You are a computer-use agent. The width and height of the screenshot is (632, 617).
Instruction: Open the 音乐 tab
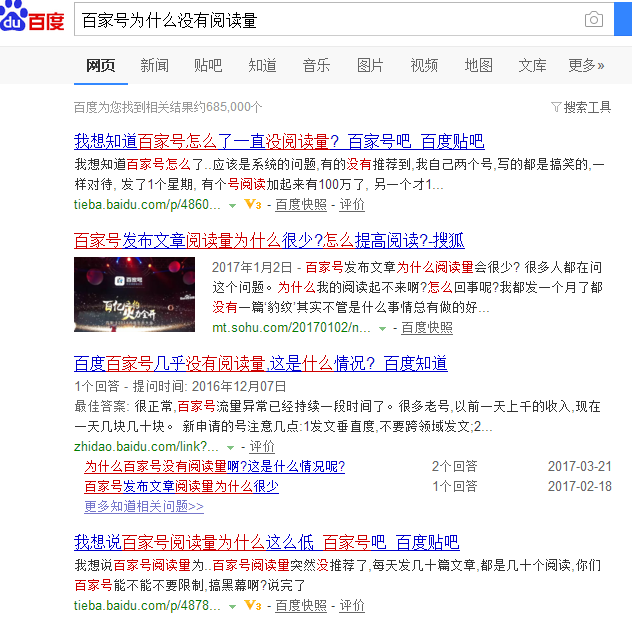coord(316,65)
